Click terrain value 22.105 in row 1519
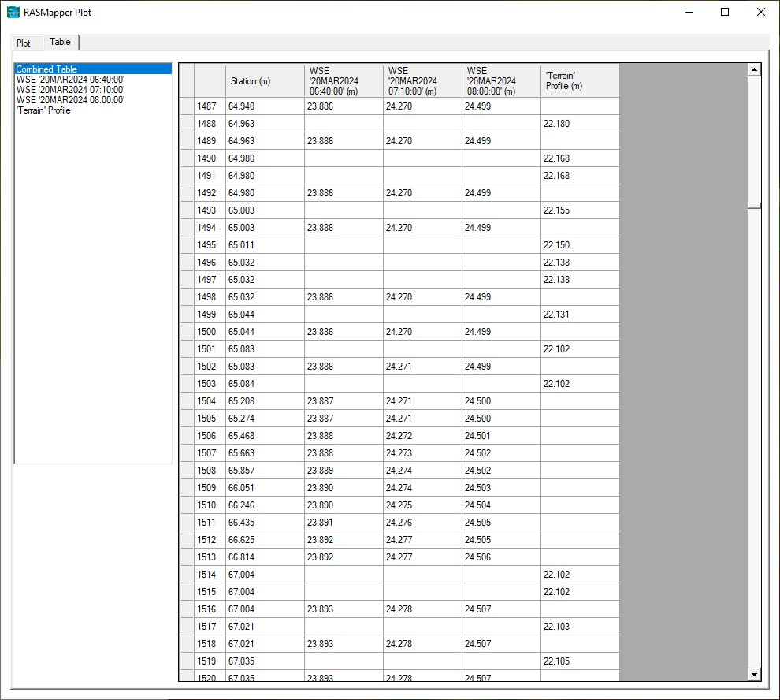 click(x=580, y=661)
